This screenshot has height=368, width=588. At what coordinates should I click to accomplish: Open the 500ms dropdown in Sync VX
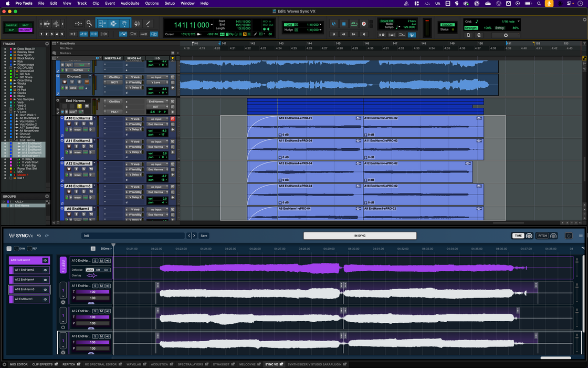[106, 248]
